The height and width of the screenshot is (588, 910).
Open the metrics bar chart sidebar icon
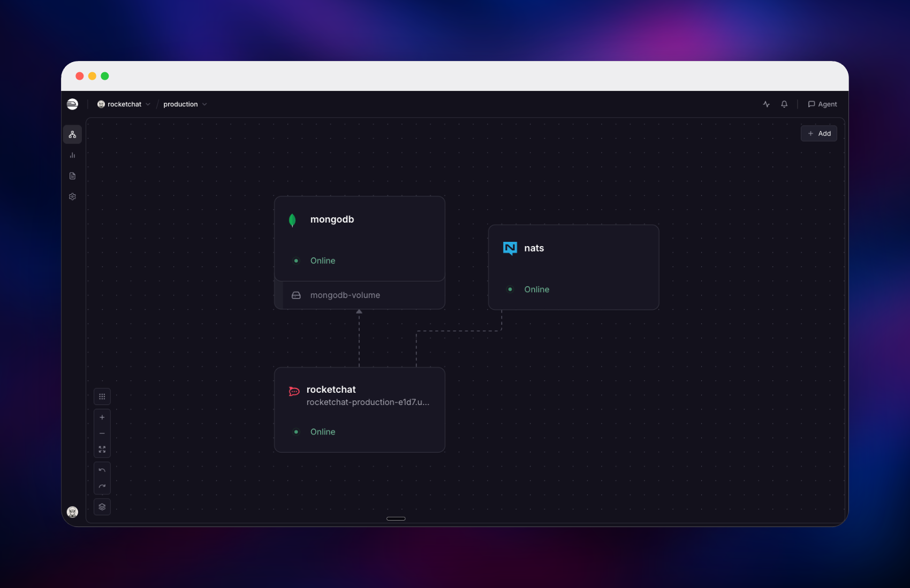tap(72, 155)
